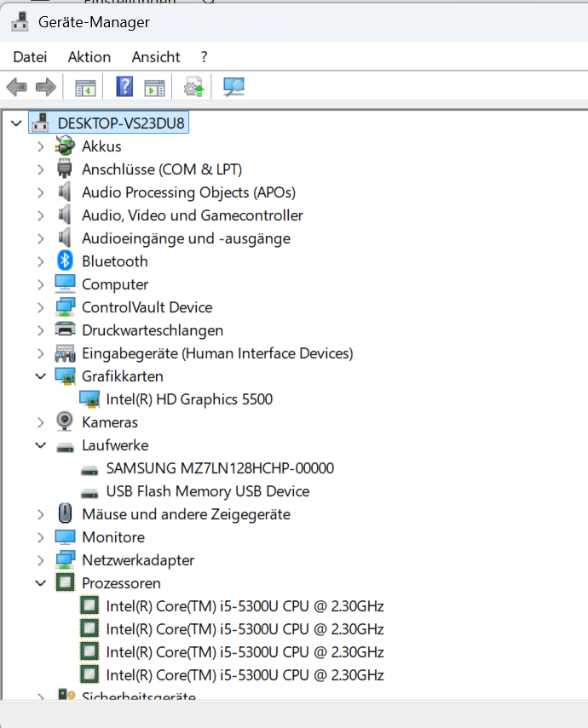Select the Anschlüsse (COM & LPT) label
Screen dimensions: 588x728
(162, 169)
